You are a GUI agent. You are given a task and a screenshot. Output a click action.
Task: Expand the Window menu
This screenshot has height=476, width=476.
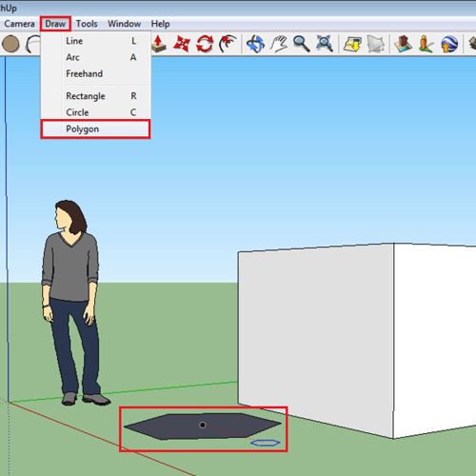[x=124, y=24]
